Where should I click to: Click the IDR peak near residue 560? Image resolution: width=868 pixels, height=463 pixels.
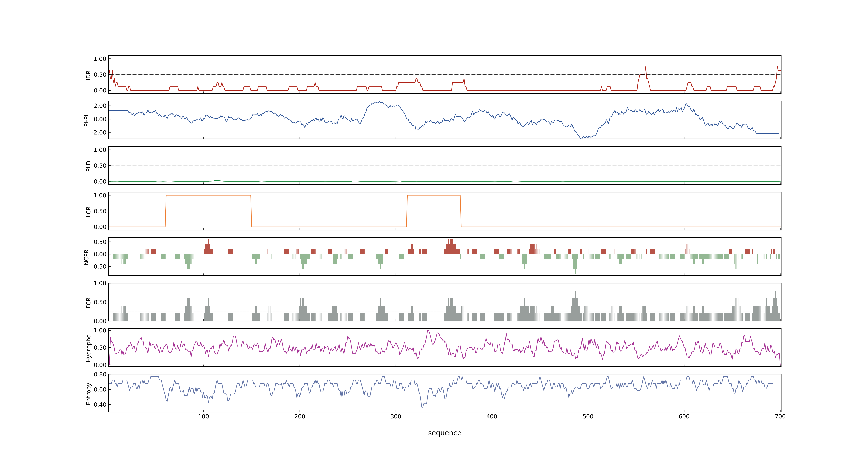(646, 67)
